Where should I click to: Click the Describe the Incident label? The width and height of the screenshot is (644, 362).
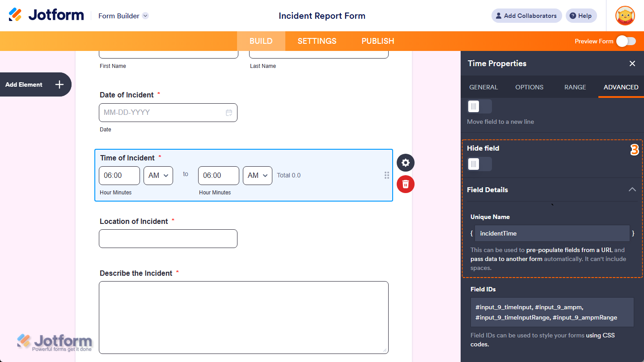136,273
